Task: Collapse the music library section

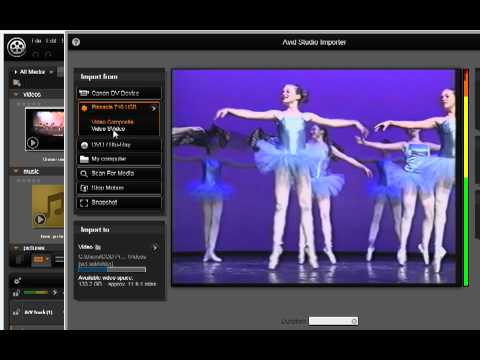Action: tap(16, 171)
